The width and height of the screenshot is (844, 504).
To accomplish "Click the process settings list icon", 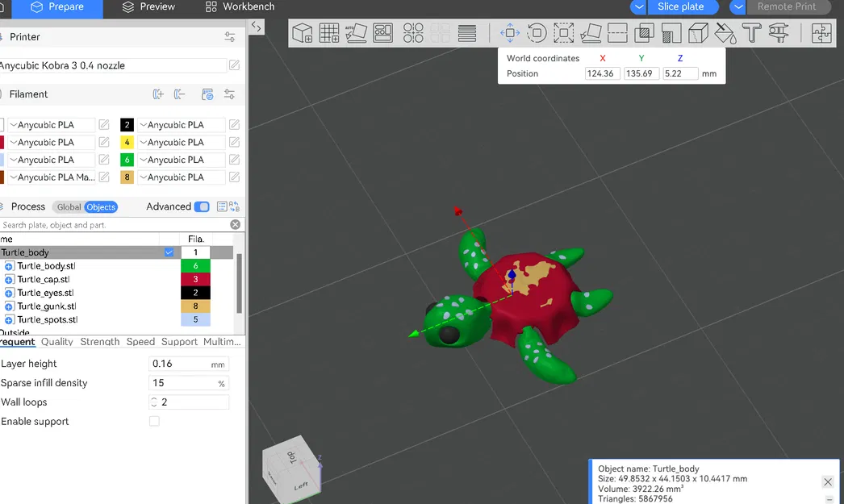I will point(222,206).
